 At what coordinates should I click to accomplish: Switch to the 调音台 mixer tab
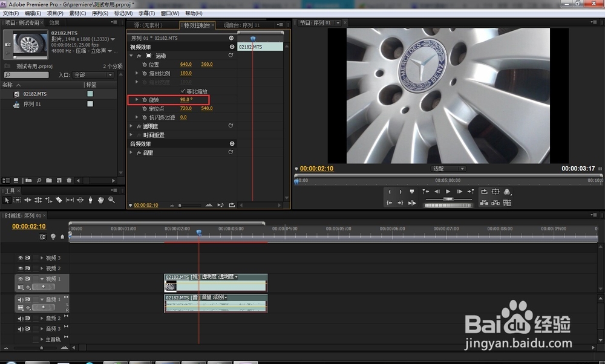click(x=241, y=25)
